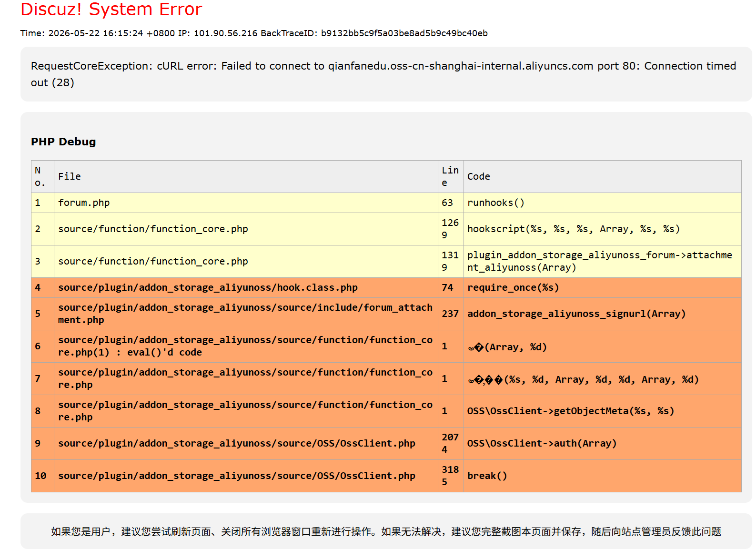Click the "Discuz! System Error" heading

point(111,10)
